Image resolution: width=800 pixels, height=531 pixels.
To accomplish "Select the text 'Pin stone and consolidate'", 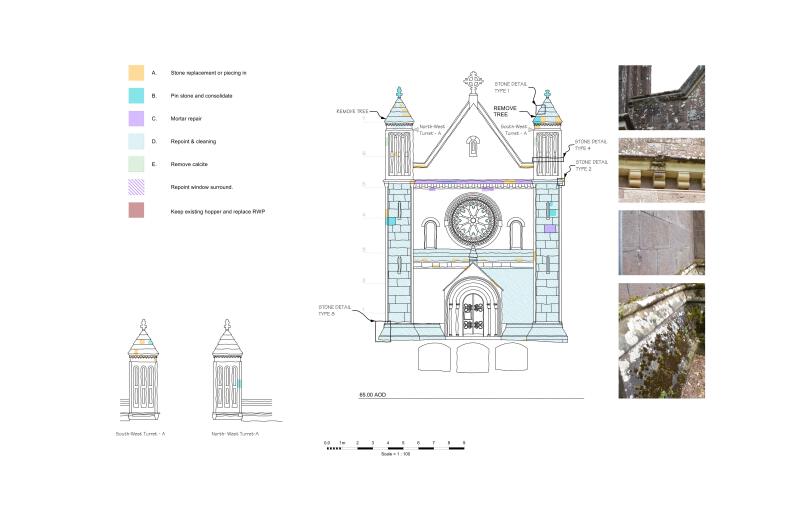I will click(201, 96).
